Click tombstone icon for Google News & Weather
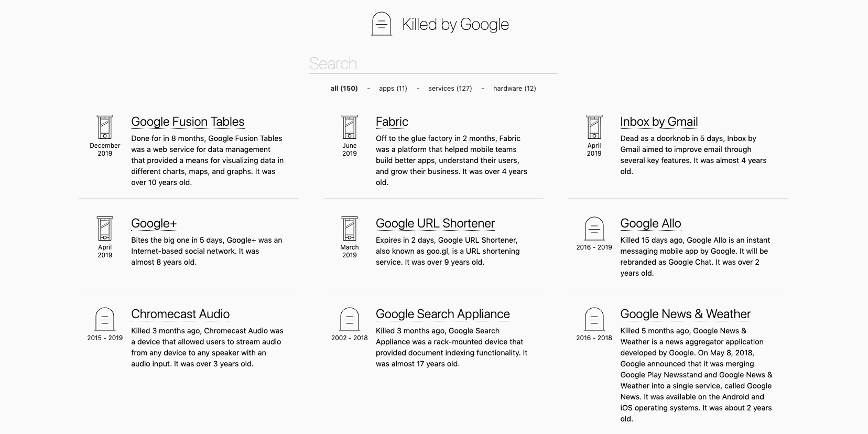This screenshot has height=434, width=868. [x=594, y=319]
